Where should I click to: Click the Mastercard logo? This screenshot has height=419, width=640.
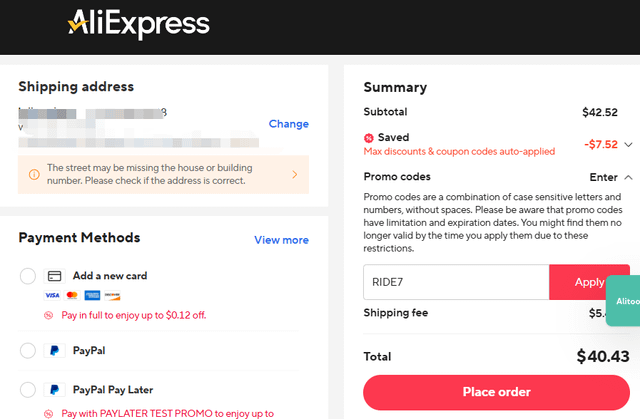click(x=72, y=295)
